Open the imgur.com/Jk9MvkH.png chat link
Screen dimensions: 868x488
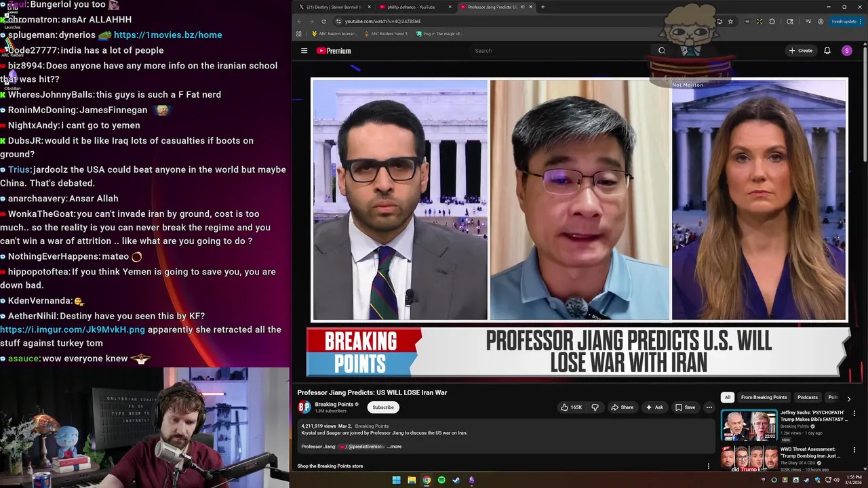tap(73, 329)
